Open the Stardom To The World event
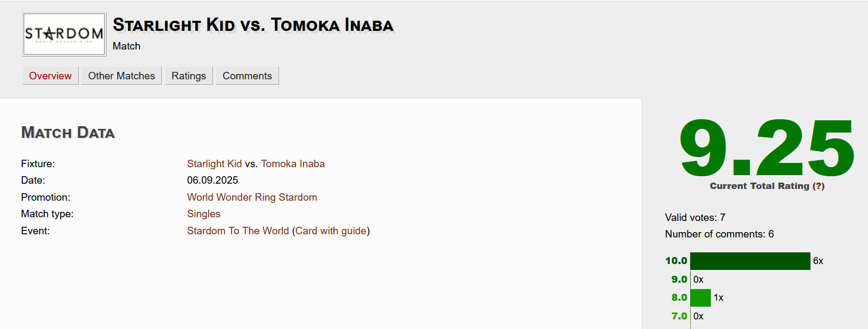This screenshot has height=329, width=868. tap(238, 231)
